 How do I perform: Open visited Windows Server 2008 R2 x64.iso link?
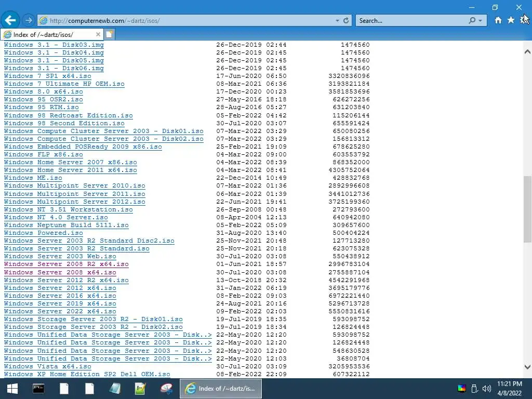(x=66, y=264)
